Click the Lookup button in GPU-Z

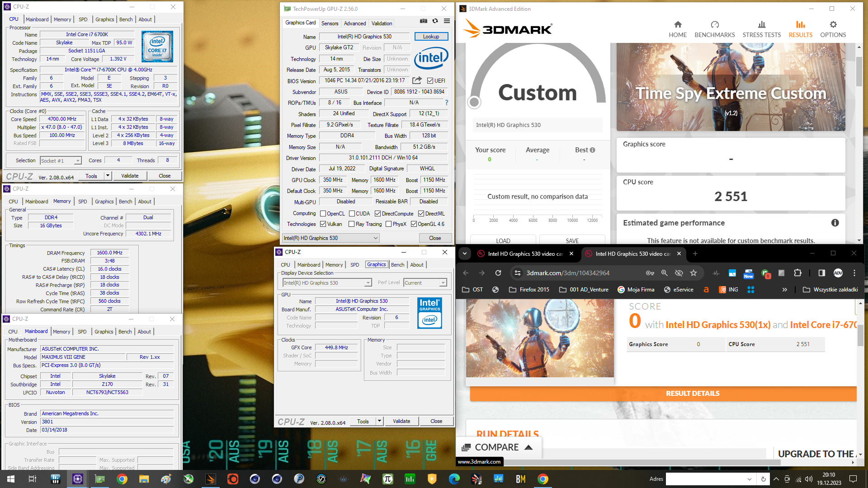[431, 37]
